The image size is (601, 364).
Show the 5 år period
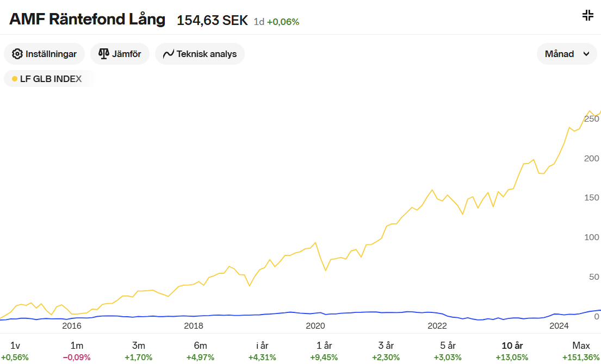click(447, 350)
